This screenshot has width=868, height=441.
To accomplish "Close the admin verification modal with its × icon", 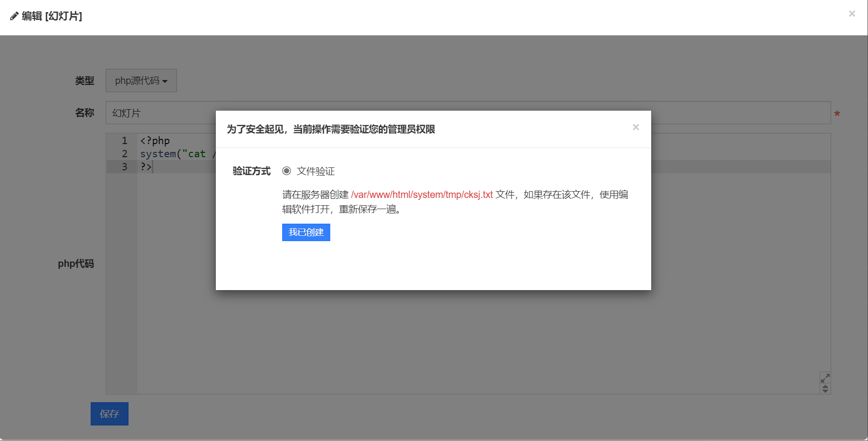I will coord(636,127).
